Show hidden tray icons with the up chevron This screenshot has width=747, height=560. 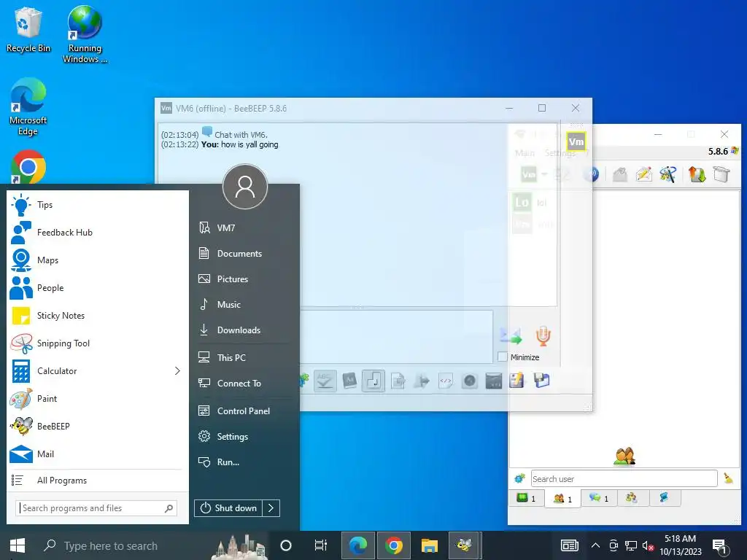595,545
